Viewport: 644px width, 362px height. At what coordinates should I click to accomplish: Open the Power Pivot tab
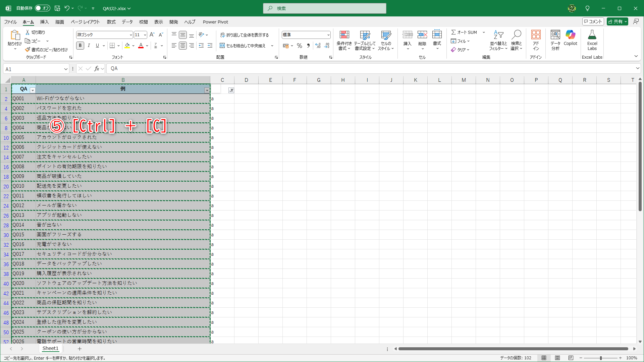click(215, 22)
